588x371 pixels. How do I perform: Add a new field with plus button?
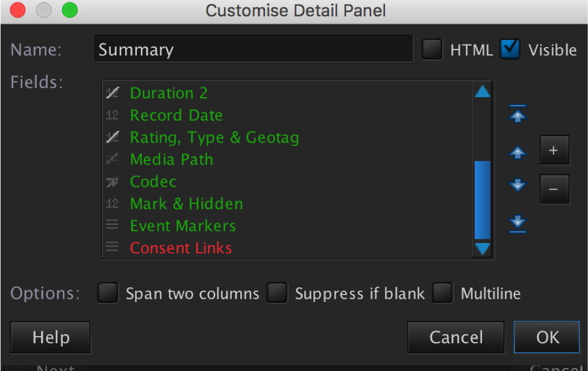(554, 151)
